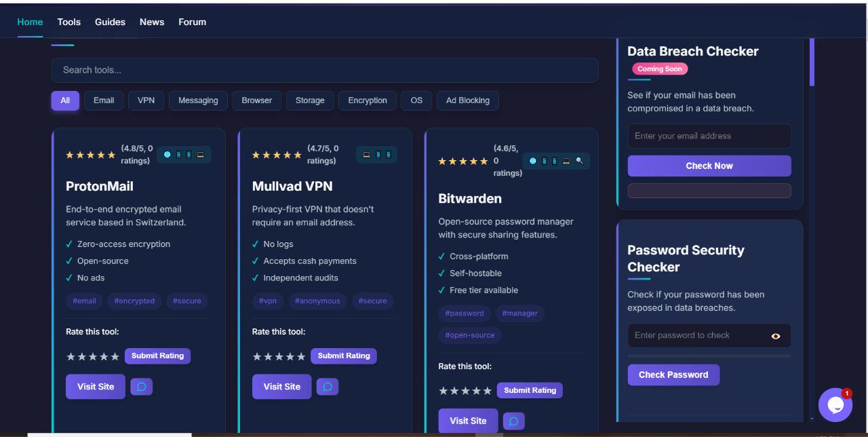Select the All filter chip
Viewport: 868px width, 437px height.
[65, 100]
